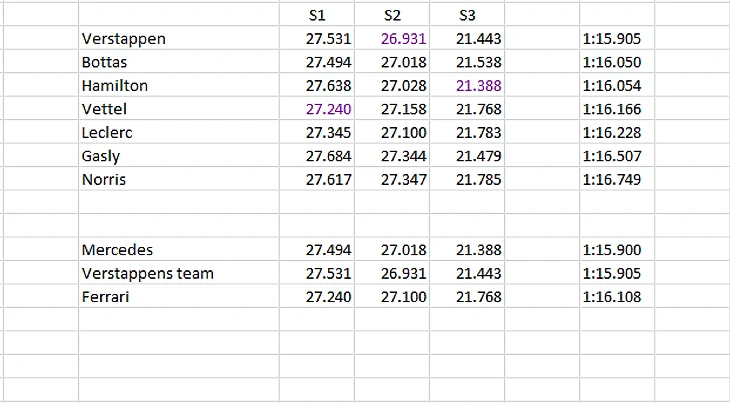The height and width of the screenshot is (403, 730).
Task: Select the Ferrari team cell
Action: click(x=179, y=296)
